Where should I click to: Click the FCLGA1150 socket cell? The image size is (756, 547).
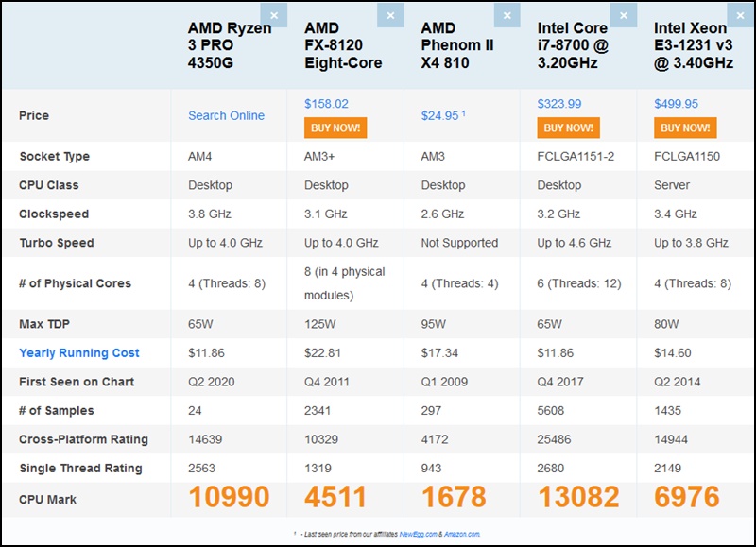[687, 157]
